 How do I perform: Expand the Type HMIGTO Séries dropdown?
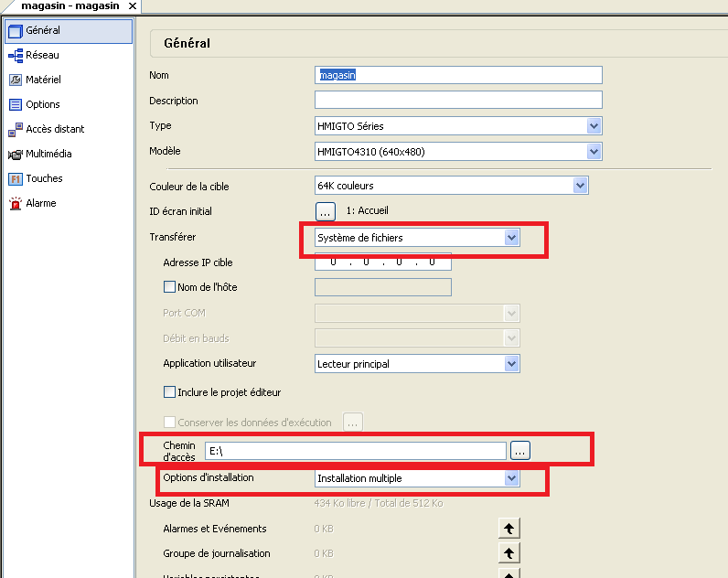[594, 126]
